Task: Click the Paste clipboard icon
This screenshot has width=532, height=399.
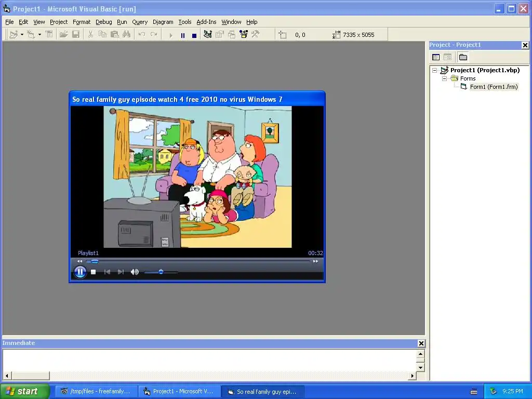Action: tap(114, 35)
